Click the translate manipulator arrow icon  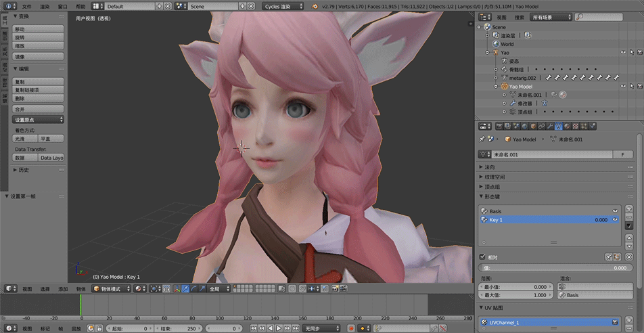coord(185,288)
